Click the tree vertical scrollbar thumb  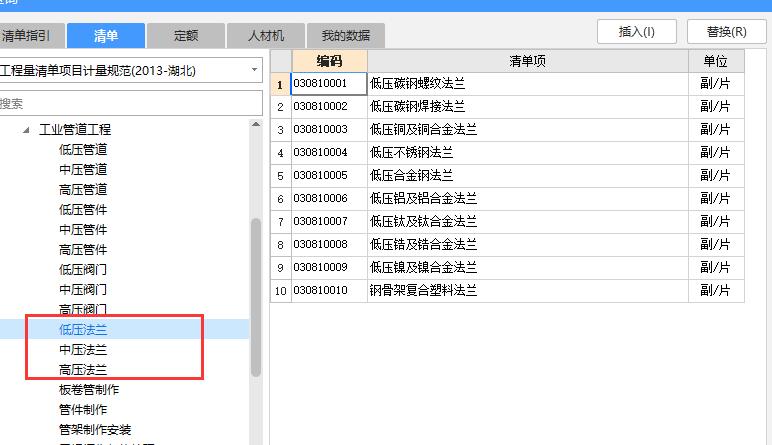pos(256,298)
